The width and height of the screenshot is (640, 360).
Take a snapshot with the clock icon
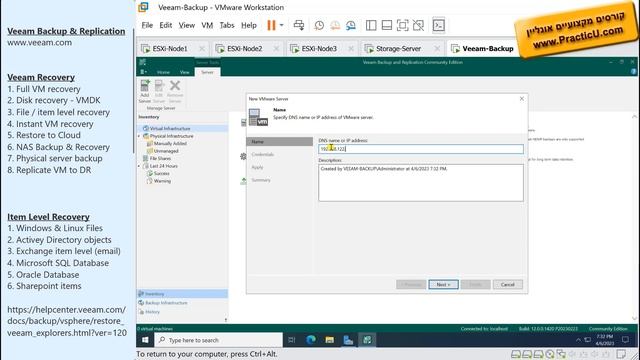point(319,25)
